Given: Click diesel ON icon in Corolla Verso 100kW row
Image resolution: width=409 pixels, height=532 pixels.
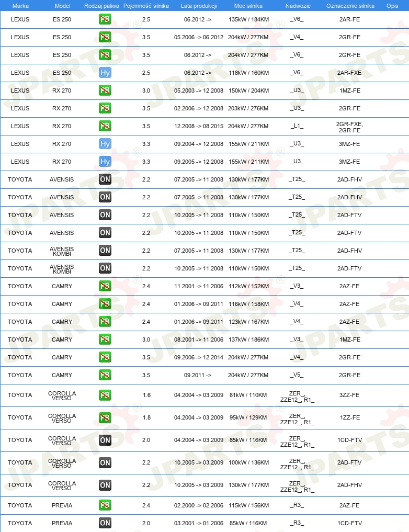Looking at the screenshot, I should coord(105,462).
